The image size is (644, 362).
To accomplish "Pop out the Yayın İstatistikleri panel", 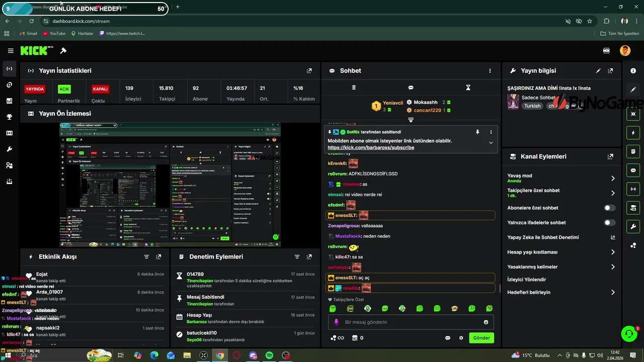I will (309, 71).
